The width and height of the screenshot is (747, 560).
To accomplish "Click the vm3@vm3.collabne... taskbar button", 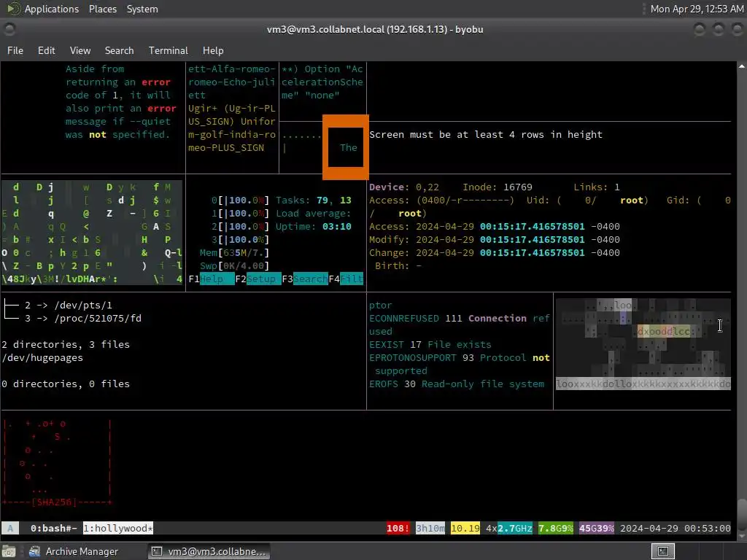I will point(209,551).
